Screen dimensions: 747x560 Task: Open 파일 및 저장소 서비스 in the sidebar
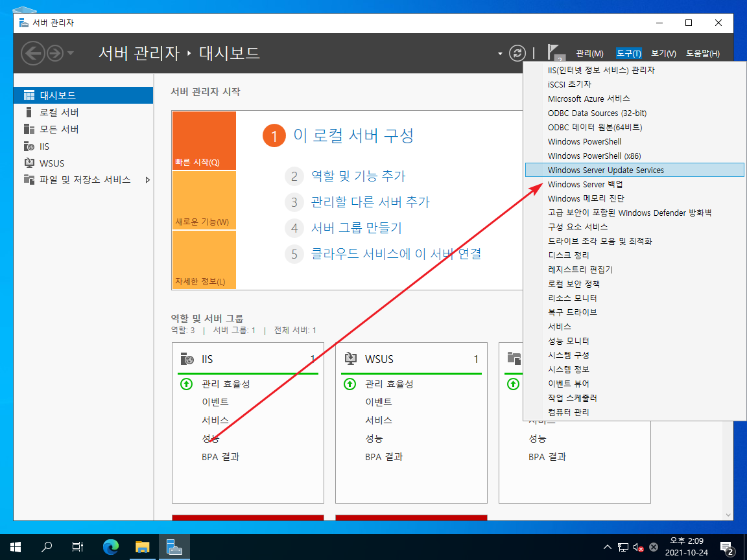point(84,180)
